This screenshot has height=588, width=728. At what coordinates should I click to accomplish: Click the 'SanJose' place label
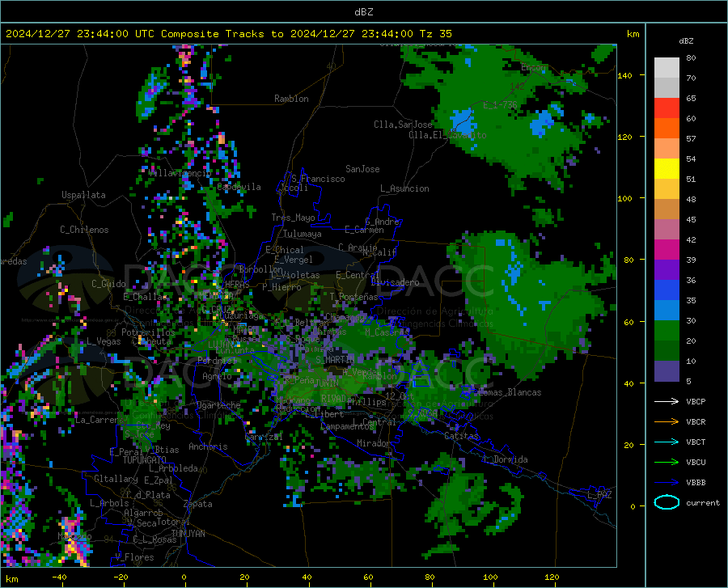[362, 169]
